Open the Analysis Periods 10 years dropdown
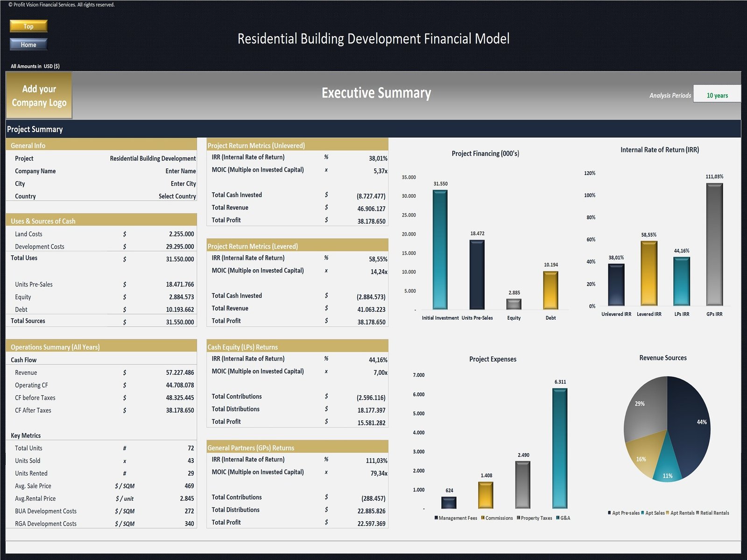 point(717,95)
